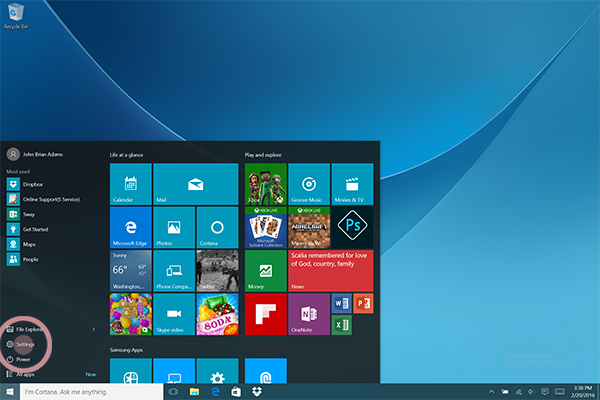Open the volume control in tray
Image resolution: width=600 pixels, height=400 pixels.
point(531,392)
